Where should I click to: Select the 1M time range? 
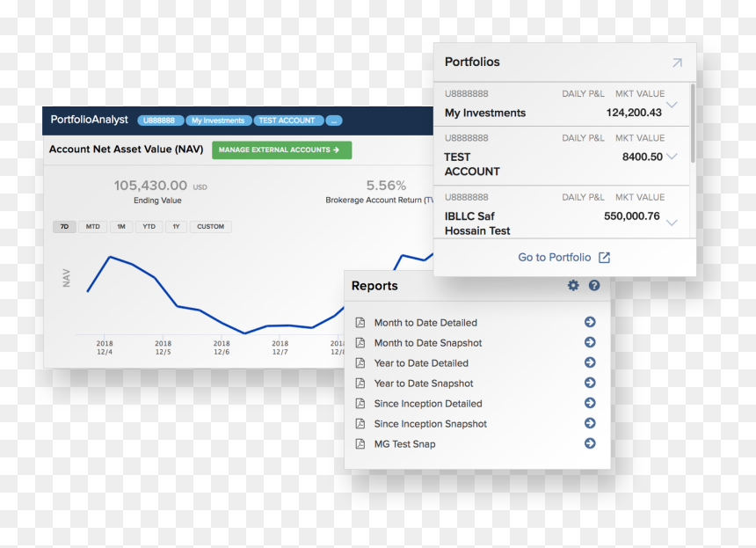pyautogui.click(x=121, y=227)
